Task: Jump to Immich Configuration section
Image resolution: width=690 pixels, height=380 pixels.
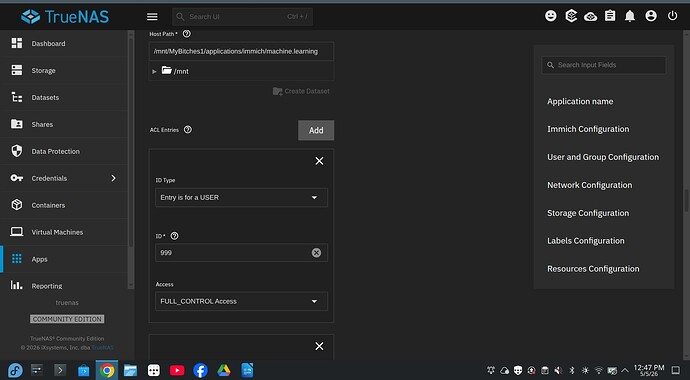Action: [x=588, y=129]
